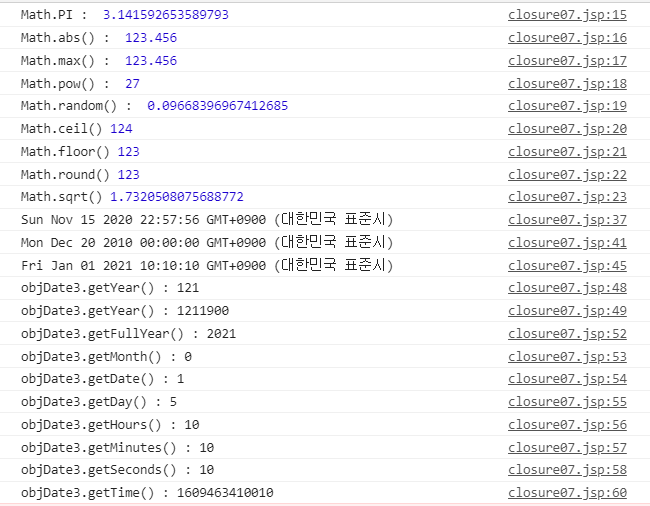Image resolution: width=650 pixels, height=506 pixels.
Task: Open source link closure07.jsp:53
Action: click(567, 357)
